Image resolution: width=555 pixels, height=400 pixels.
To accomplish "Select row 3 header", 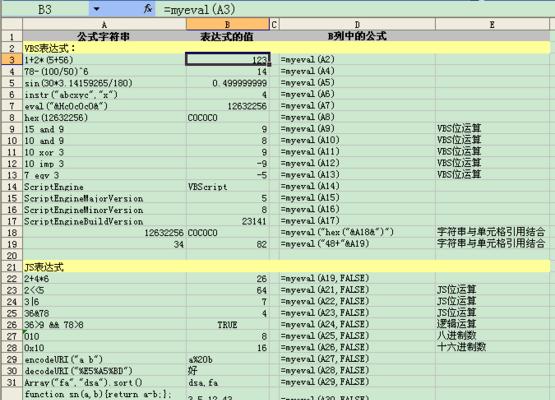I will (x=12, y=59).
